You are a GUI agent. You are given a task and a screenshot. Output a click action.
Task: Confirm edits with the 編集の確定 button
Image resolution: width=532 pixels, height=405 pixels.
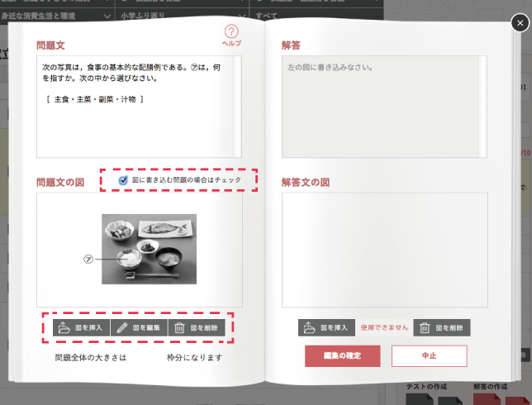click(x=343, y=355)
